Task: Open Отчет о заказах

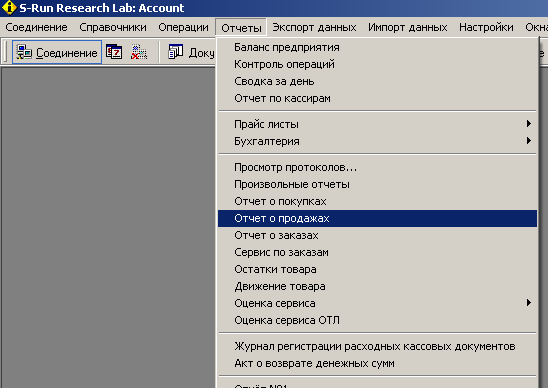Action: [377, 236]
